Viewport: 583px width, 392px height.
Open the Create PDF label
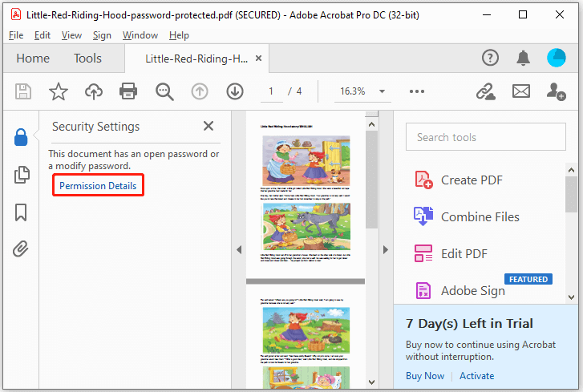(x=472, y=180)
